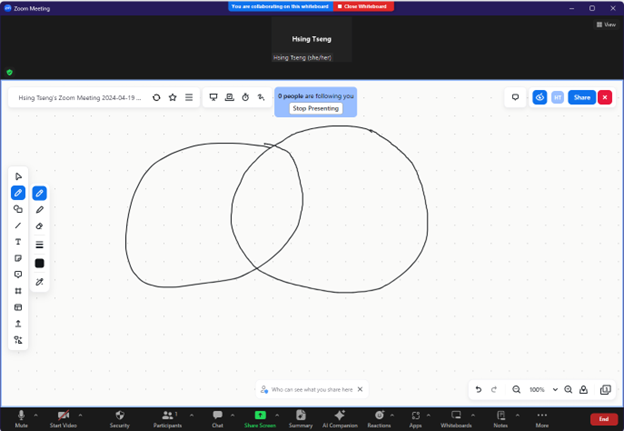Select the pointer tool in whiteboard toolbar

pyautogui.click(x=18, y=176)
